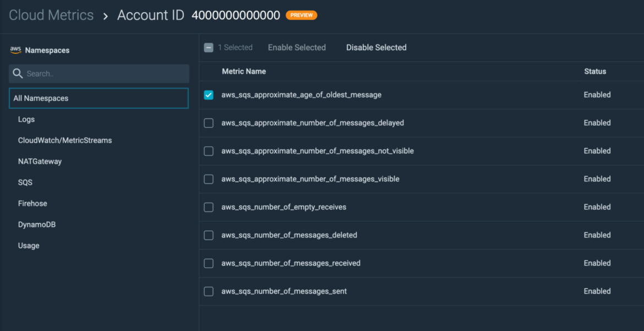Uncheck aws_sqs_approximate_age_of_oldest_message checkbox
Viewport: 644px width, 331px height.
coord(209,95)
